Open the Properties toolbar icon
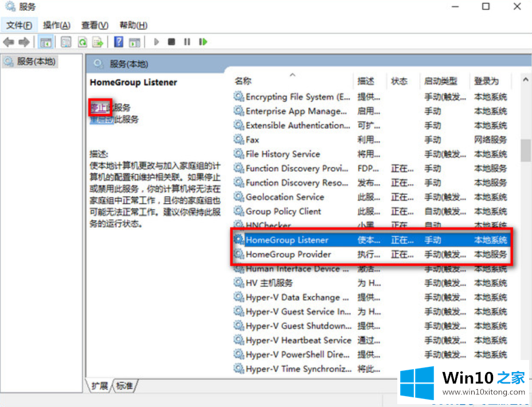Image resolution: width=532 pixels, height=407 pixels. 66,42
